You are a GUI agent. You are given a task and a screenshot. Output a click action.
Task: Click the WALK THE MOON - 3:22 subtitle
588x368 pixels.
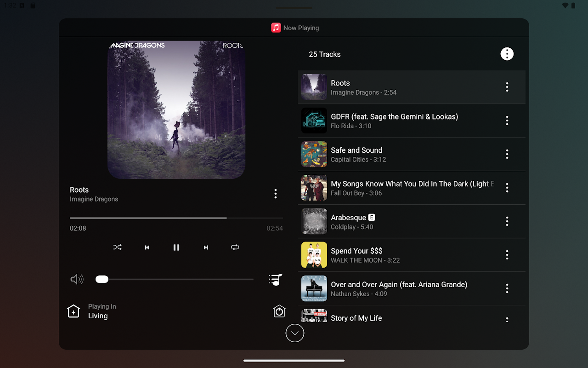(x=365, y=260)
